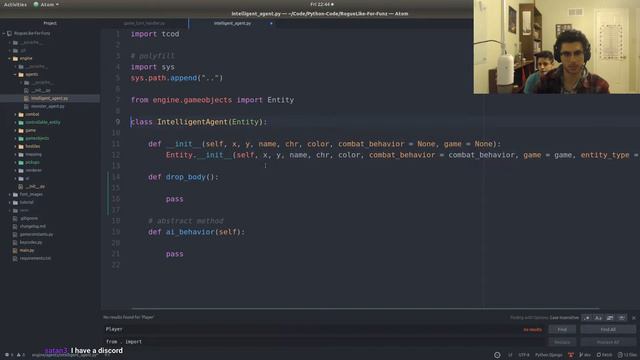Select monster_agent.py in the tree
Image resolution: width=640 pixels, height=360 pixels.
[x=47, y=107]
